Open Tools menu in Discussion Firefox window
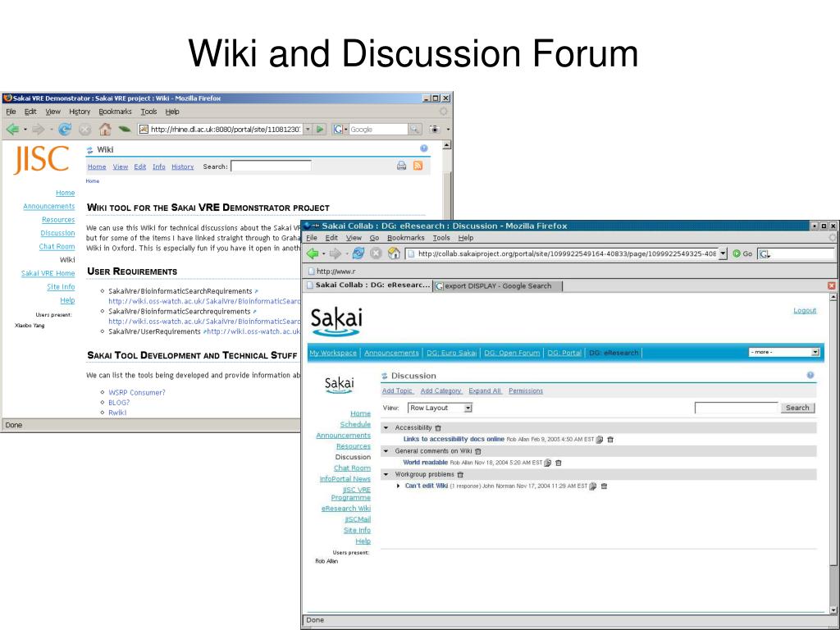The width and height of the screenshot is (840, 630). pos(441,238)
